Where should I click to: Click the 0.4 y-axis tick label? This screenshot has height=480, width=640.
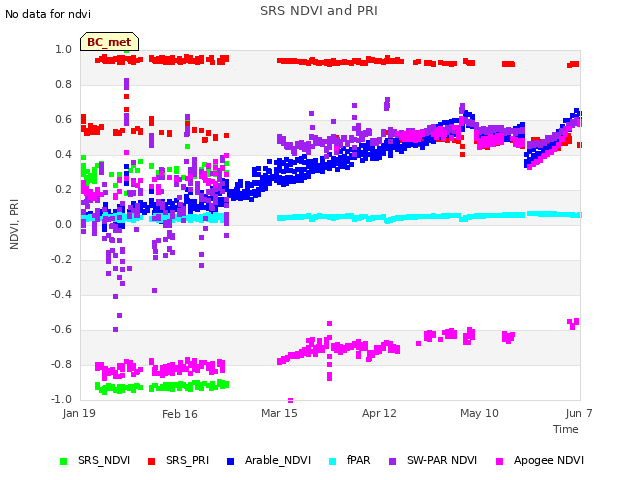[64, 154]
